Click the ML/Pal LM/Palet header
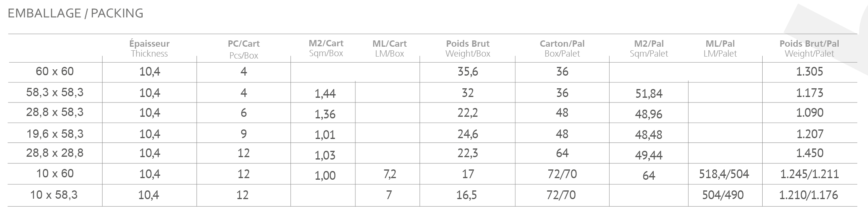Image resolution: width=868 pixels, height=209 pixels. (x=720, y=48)
